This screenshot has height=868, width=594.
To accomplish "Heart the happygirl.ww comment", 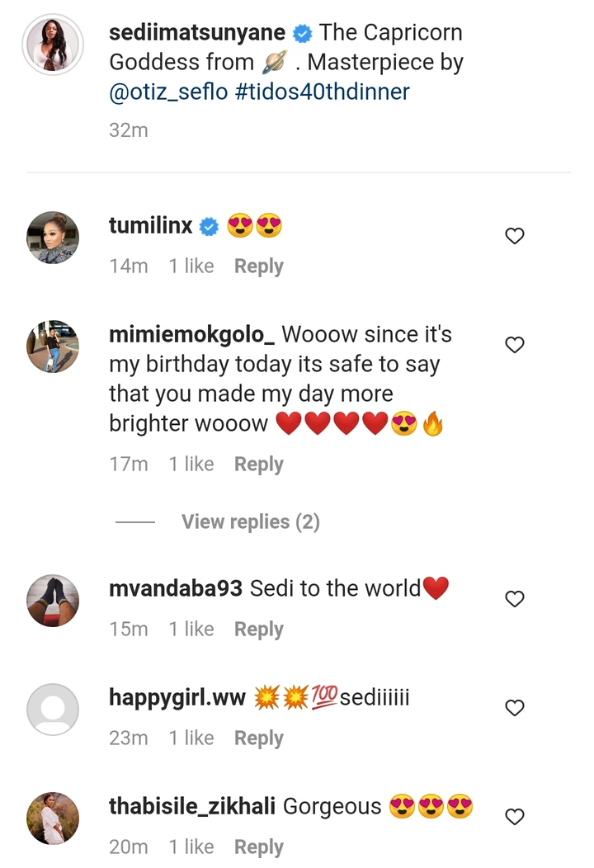I will [x=515, y=708].
